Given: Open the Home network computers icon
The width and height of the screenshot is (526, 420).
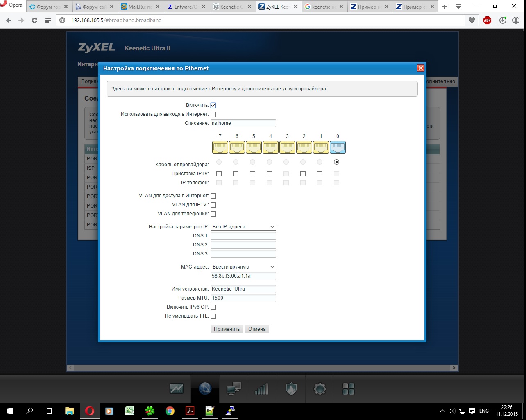Looking at the screenshot, I should pyautogui.click(x=234, y=389).
